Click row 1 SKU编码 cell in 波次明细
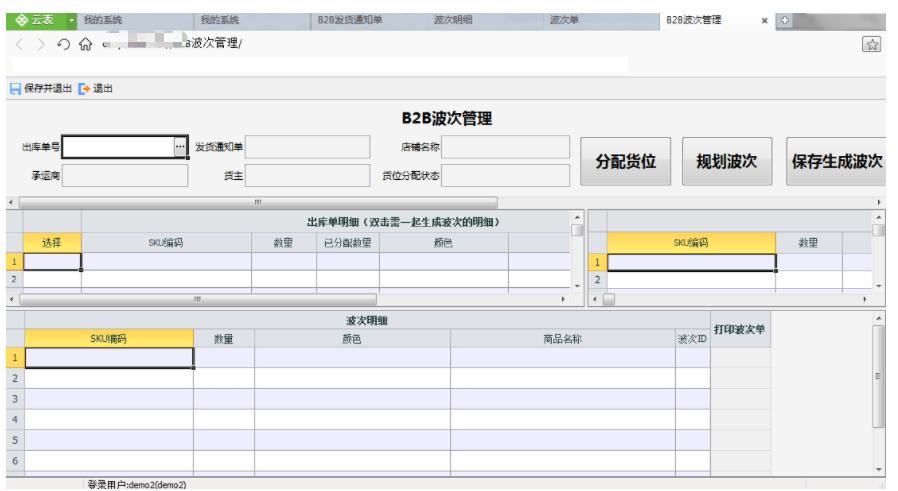This screenshot has width=898, height=491. [109, 358]
